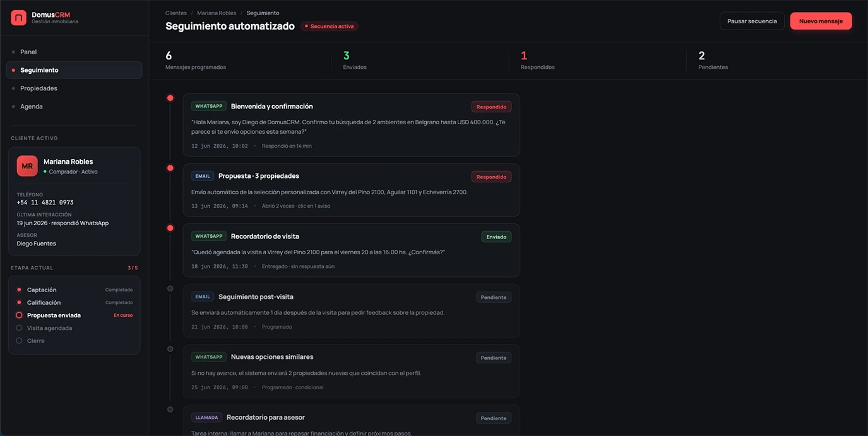Click the Respondió en 14 min note

(x=287, y=146)
